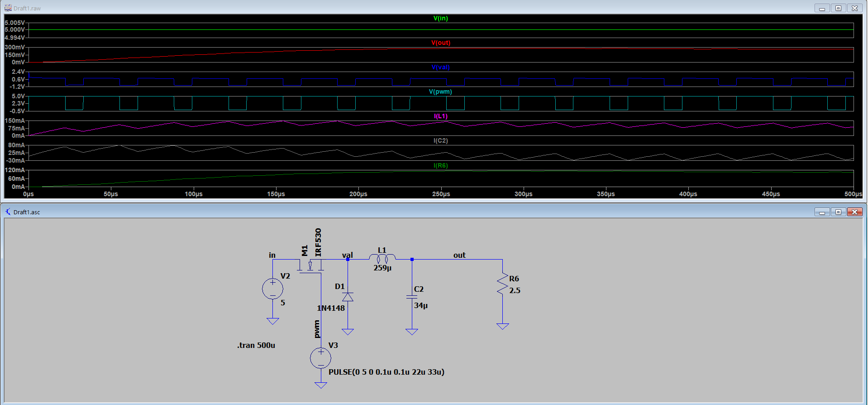The width and height of the screenshot is (868, 405).
Task: Click the PULSE source value text
Action: pyautogui.click(x=386, y=372)
